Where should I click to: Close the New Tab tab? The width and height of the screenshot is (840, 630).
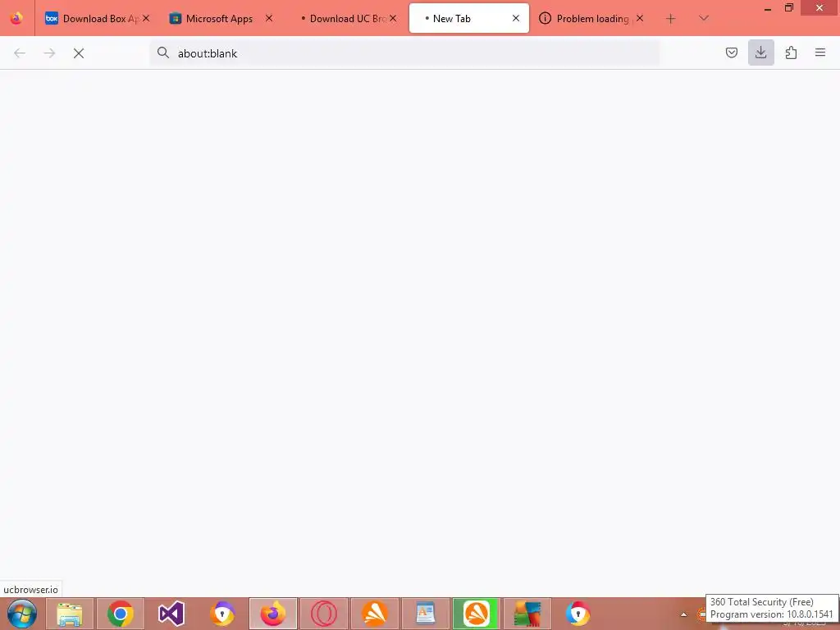point(516,18)
